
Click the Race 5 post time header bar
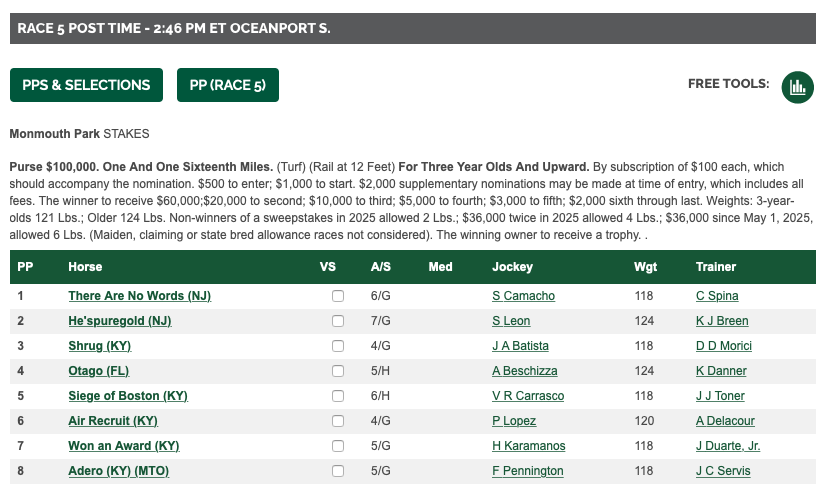point(412,28)
